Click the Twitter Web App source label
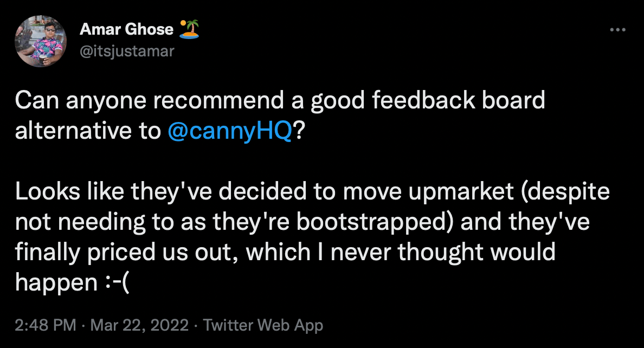 pyautogui.click(x=263, y=325)
